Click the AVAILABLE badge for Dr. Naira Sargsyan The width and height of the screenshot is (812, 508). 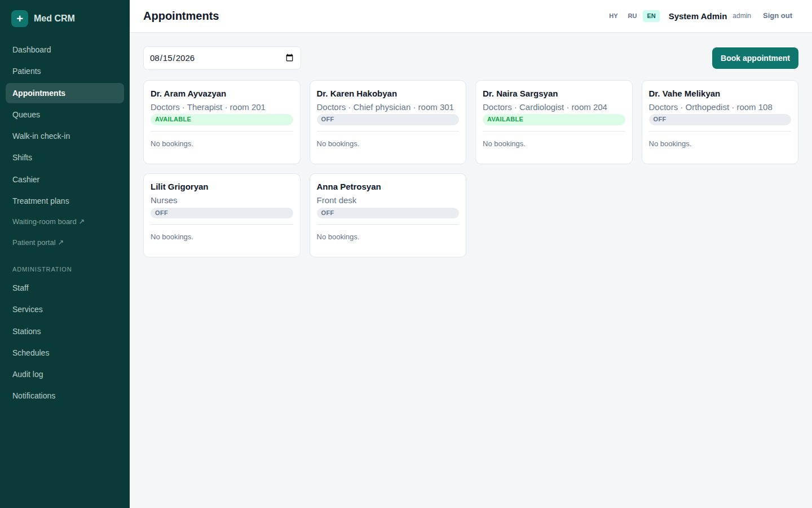[x=554, y=120]
